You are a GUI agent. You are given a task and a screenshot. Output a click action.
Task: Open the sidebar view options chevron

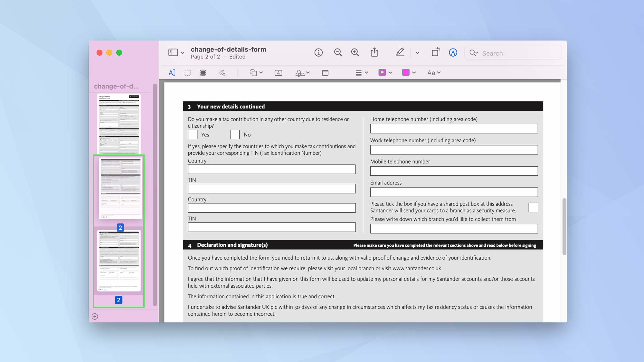pos(182,53)
